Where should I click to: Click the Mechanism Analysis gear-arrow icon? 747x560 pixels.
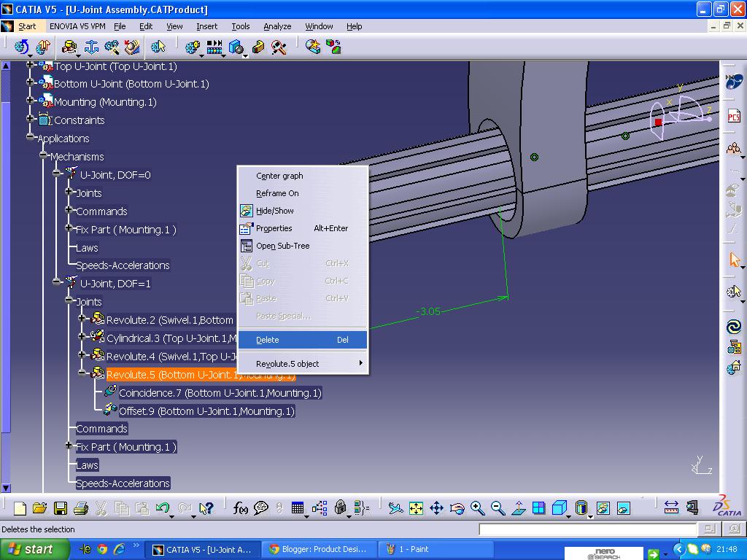point(158,47)
